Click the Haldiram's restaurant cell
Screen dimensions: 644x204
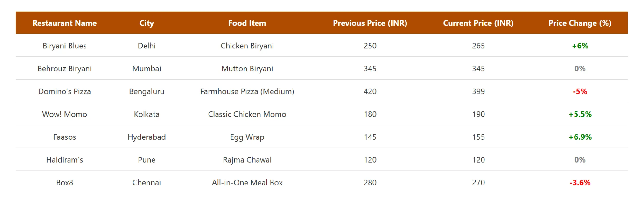(65, 160)
